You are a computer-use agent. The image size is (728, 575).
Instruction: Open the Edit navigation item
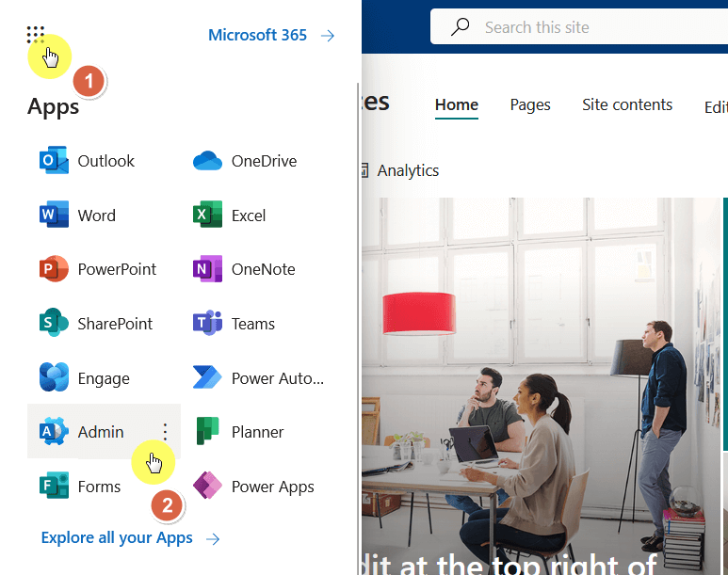click(716, 107)
